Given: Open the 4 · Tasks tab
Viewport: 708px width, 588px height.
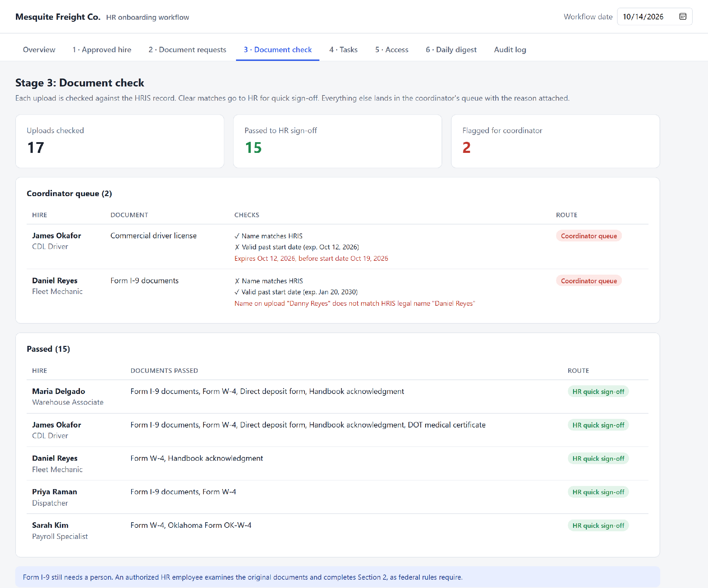Looking at the screenshot, I should pos(343,49).
